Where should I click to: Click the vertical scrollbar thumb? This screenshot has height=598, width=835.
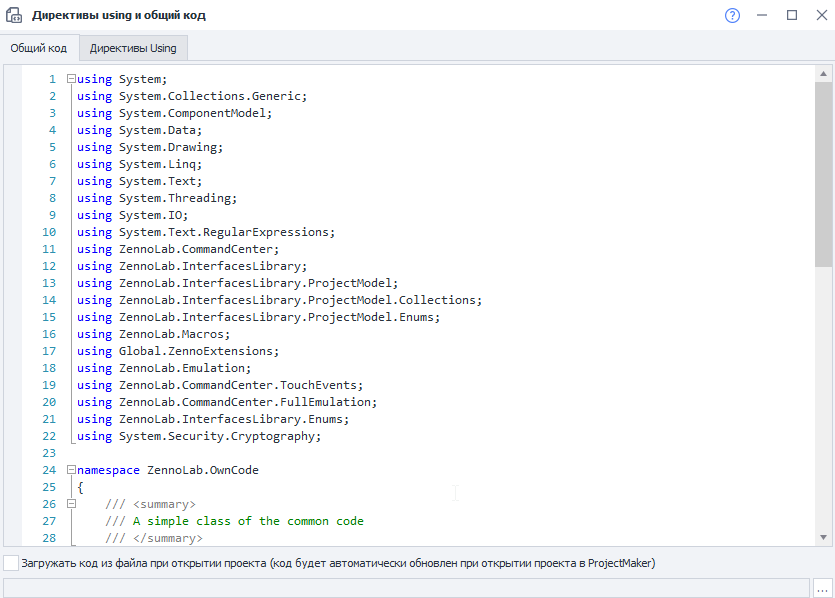pos(825,170)
